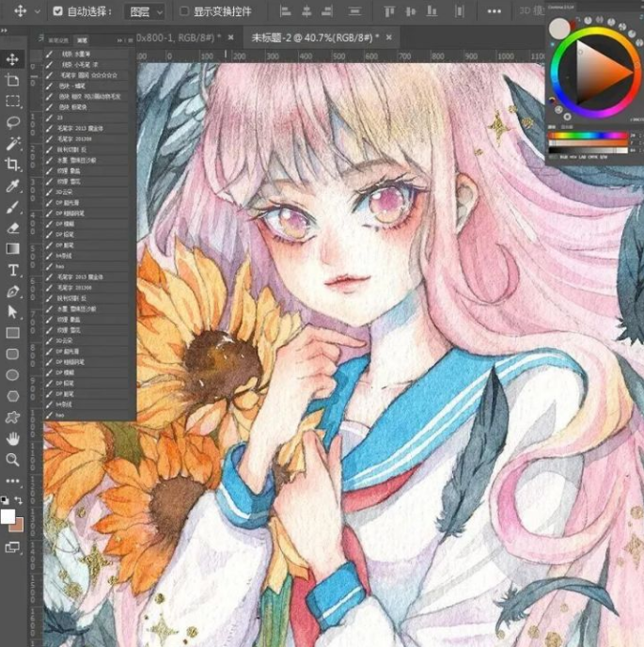Click the large current color circle in Coolorus
This screenshot has width=644, height=647.
pyautogui.click(x=559, y=29)
